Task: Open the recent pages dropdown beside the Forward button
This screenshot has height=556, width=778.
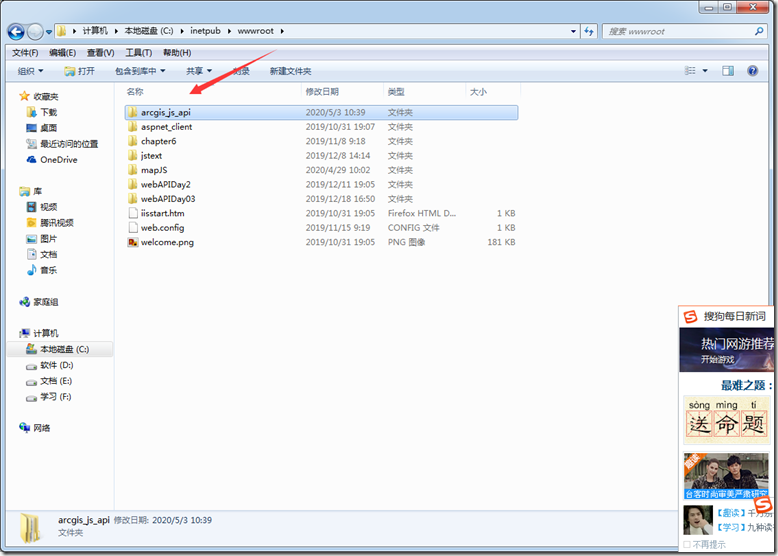Action: click(x=49, y=32)
